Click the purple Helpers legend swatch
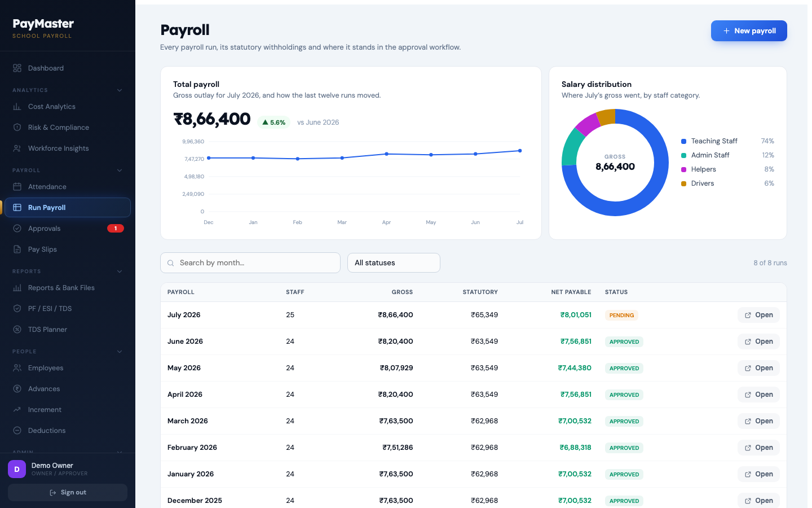 pos(683,169)
